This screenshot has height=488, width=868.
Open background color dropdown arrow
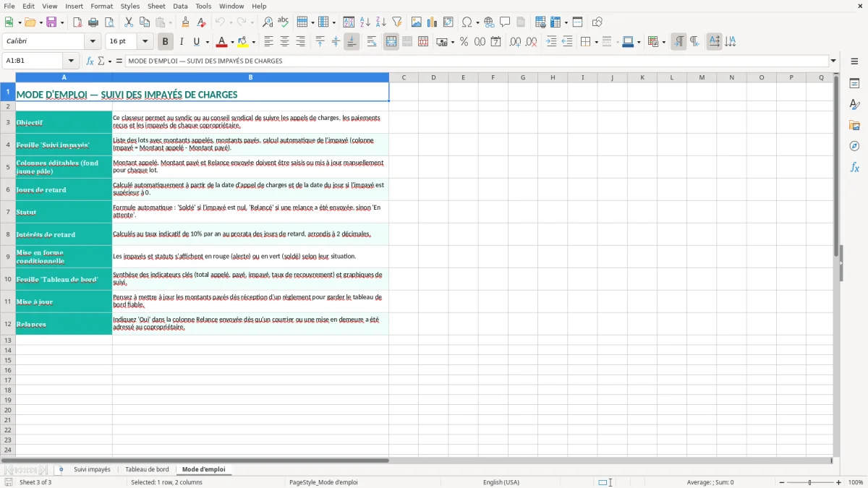[254, 42]
